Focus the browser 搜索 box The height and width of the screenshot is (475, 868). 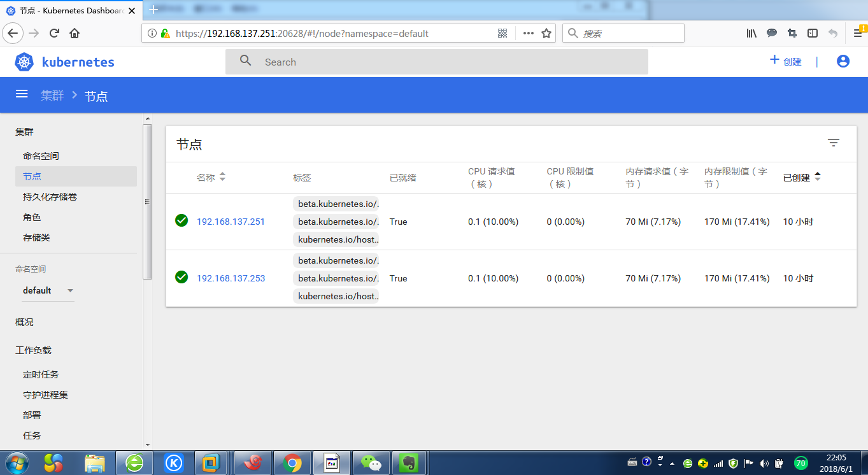623,33
